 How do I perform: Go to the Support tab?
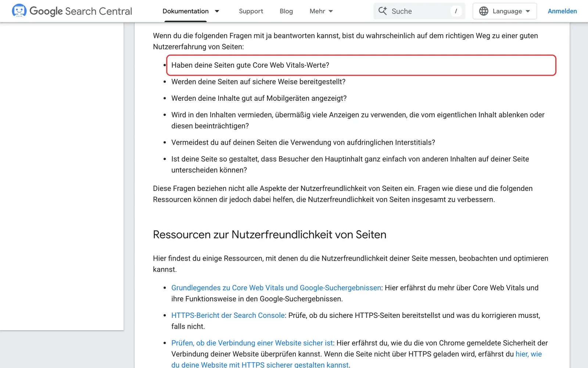pyautogui.click(x=251, y=11)
